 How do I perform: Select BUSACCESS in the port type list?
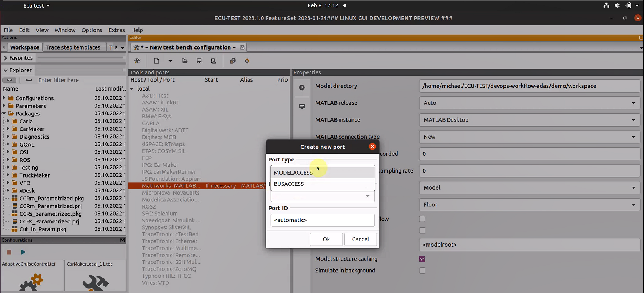[x=323, y=184]
